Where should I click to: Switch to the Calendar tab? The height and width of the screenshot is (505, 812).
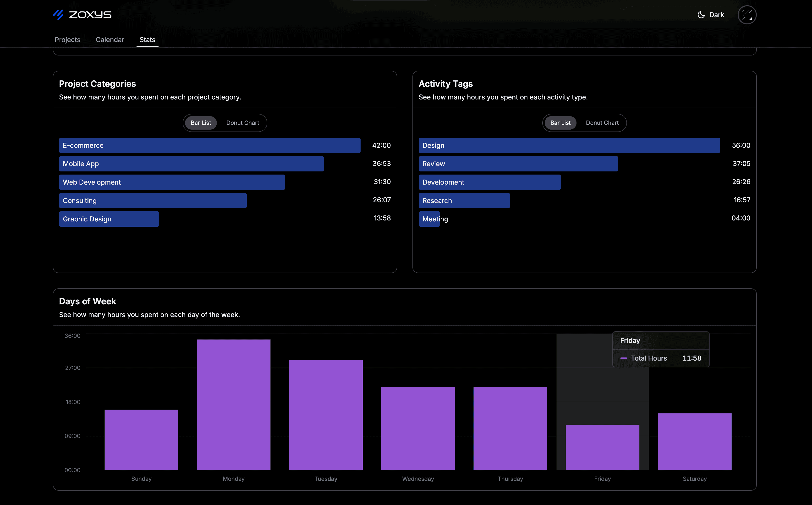pos(110,39)
